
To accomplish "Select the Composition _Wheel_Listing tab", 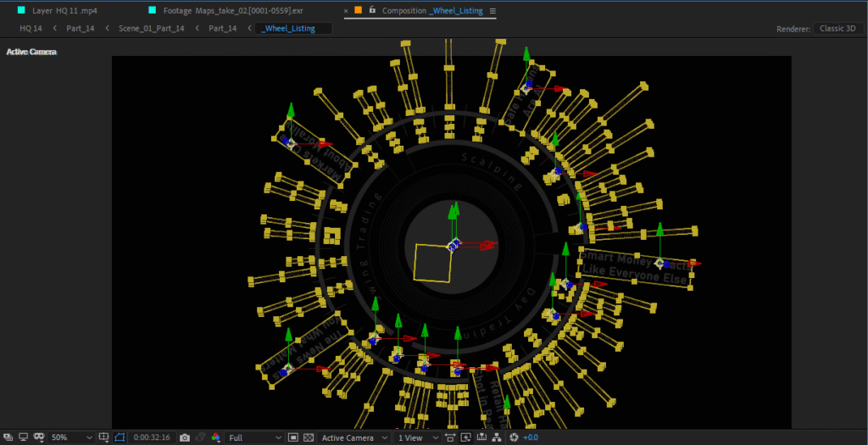I will coord(432,10).
